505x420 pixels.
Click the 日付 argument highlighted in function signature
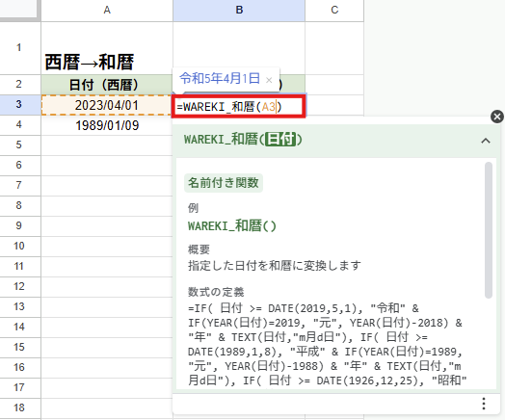click(x=280, y=140)
